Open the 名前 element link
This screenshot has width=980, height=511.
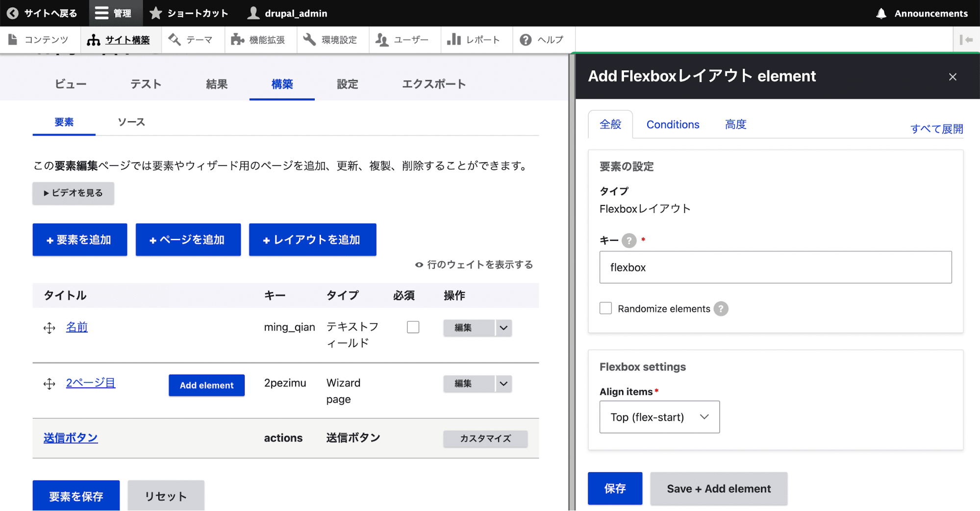tap(77, 327)
